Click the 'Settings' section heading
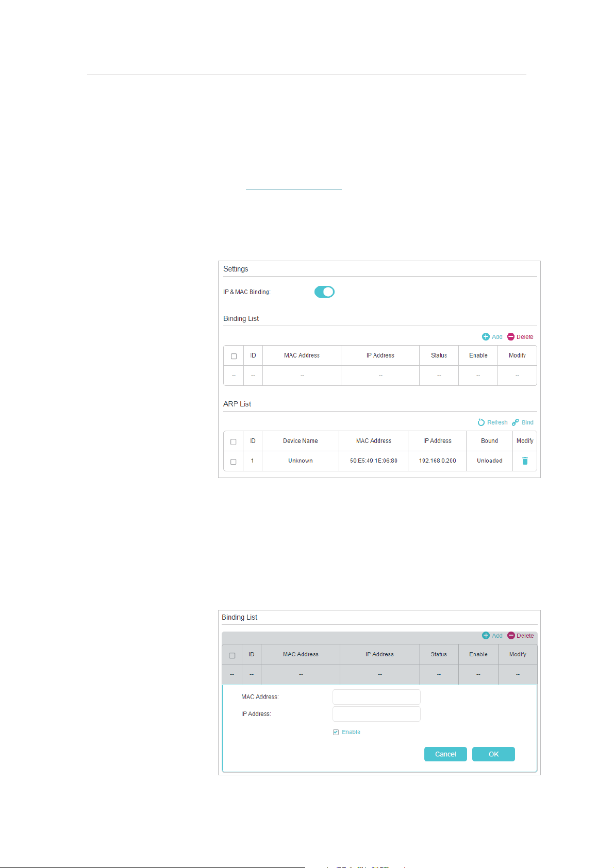This screenshot has height=868, width=614. 236,269
